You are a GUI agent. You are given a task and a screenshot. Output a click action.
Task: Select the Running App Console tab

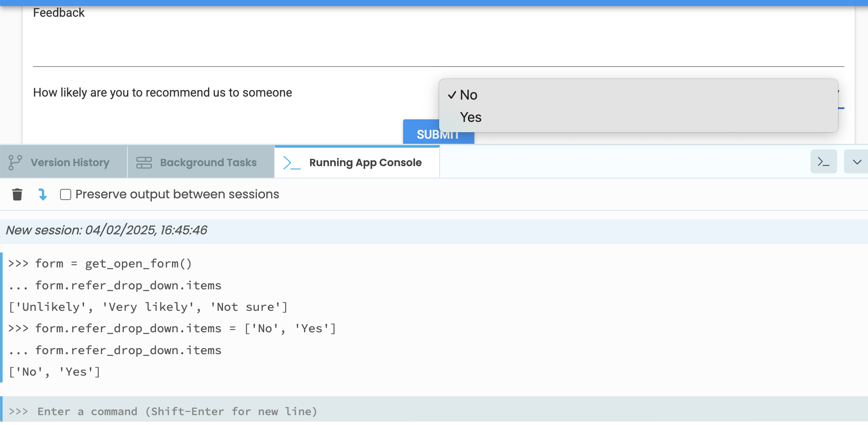[365, 163]
